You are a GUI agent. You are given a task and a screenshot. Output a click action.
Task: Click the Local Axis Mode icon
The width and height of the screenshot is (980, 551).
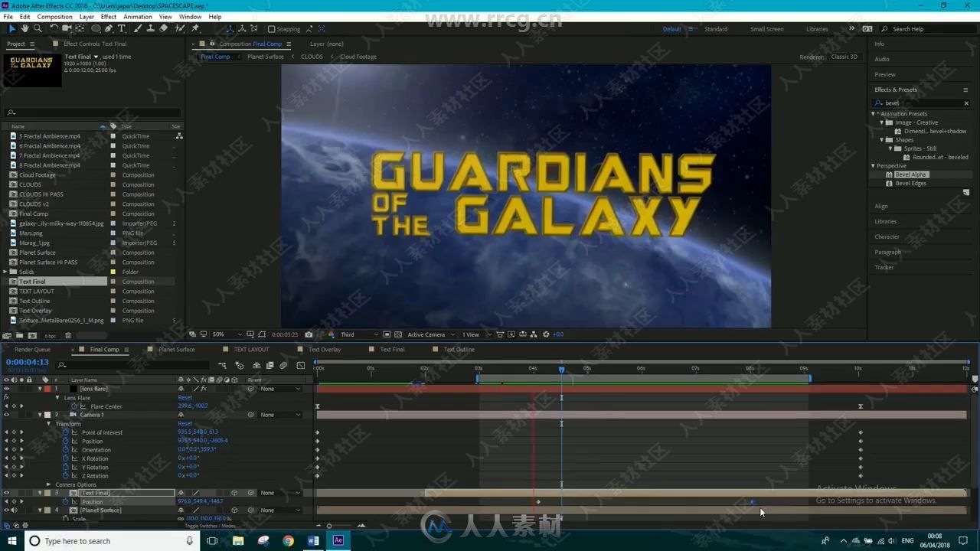coord(230,29)
